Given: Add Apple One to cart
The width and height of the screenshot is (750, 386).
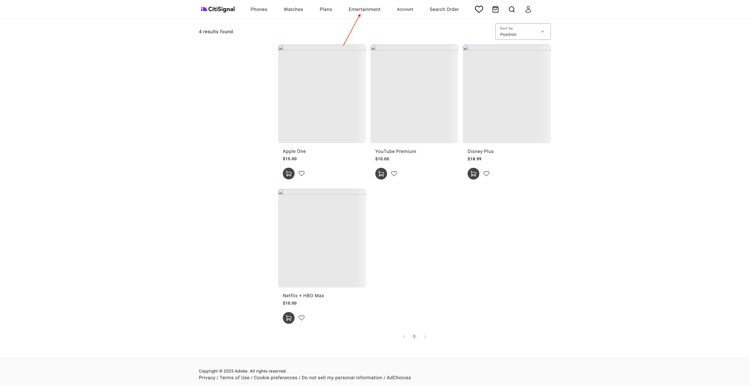Looking at the screenshot, I should [x=288, y=174].
